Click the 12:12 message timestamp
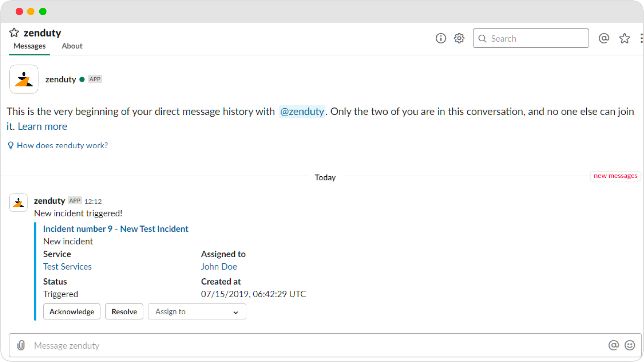 coord(93,201)
